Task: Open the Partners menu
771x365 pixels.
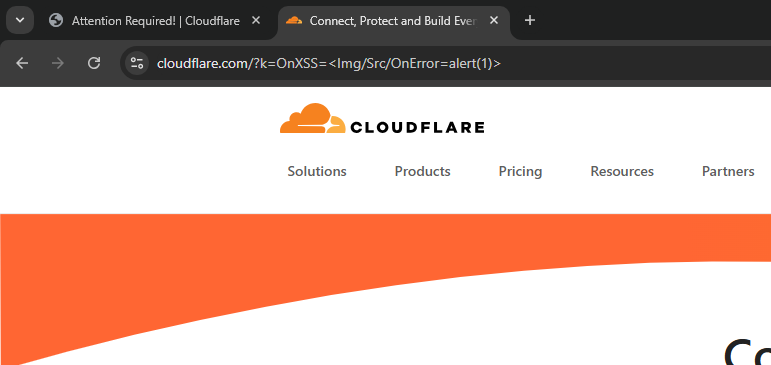Action: tap(728, 171)
